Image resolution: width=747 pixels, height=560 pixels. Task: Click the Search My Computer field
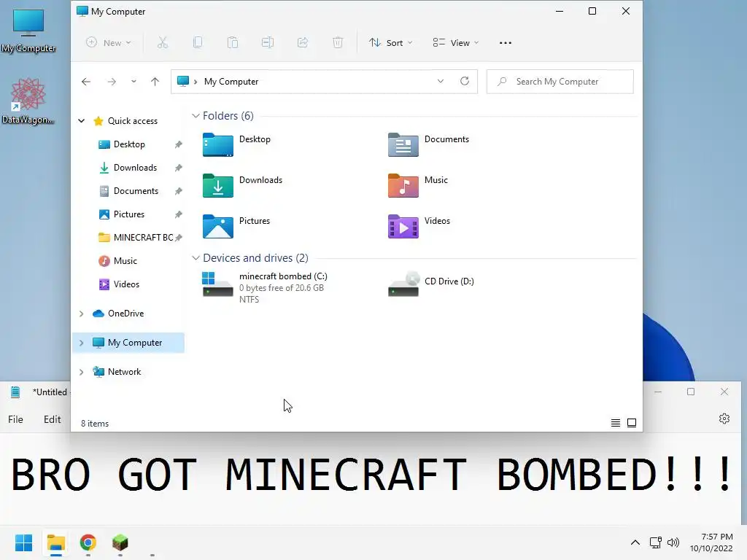pyautogui.click(x=560, y=82)
